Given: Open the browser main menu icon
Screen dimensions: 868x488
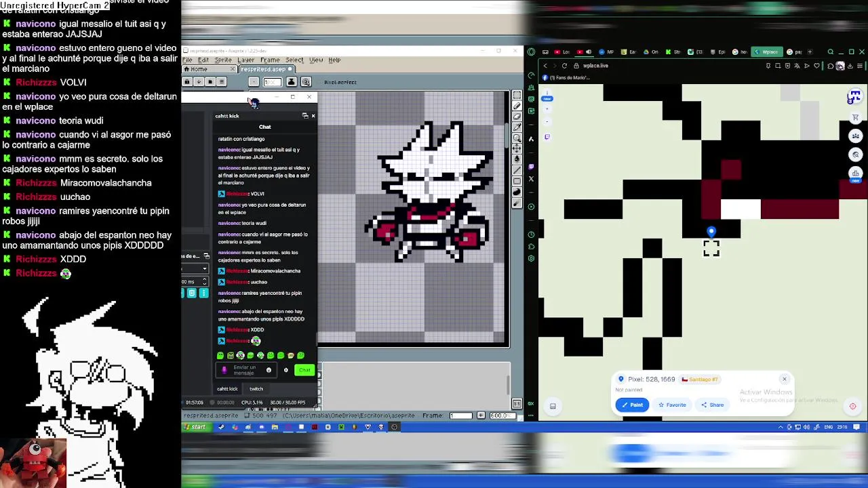Looking at the screenshot, I should click(x=861, y=66).
